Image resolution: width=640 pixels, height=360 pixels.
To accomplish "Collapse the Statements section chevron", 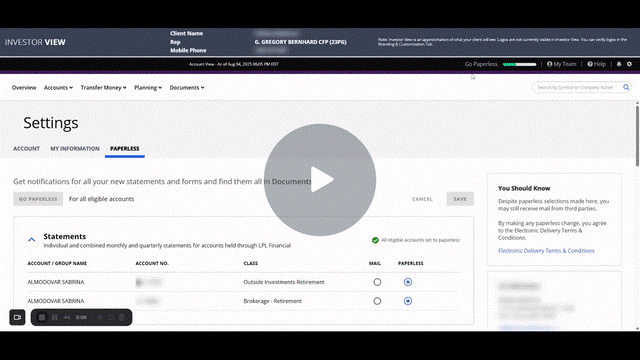I will 31,240.
